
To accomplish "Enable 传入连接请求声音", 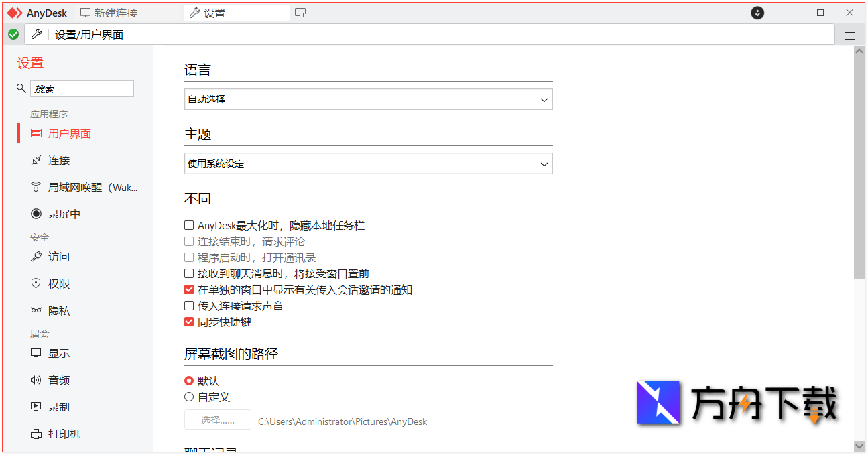I will [189, 306].
